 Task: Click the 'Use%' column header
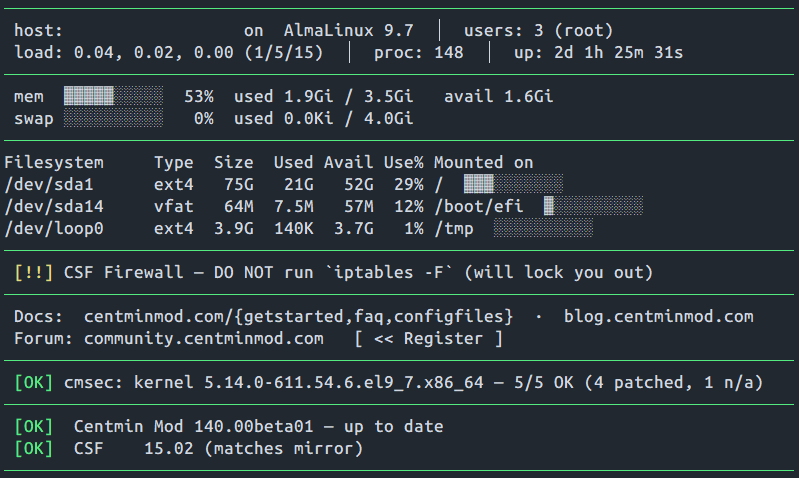point(404,163)
